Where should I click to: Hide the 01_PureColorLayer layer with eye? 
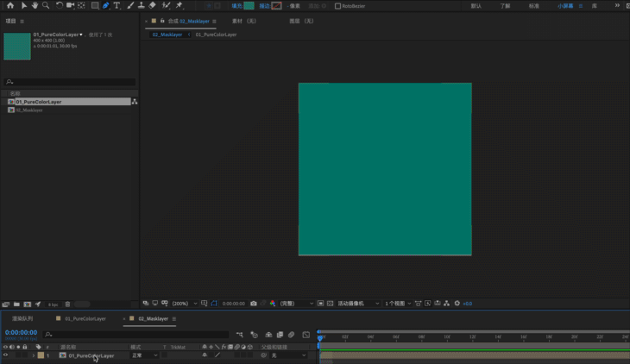point(5,355)
